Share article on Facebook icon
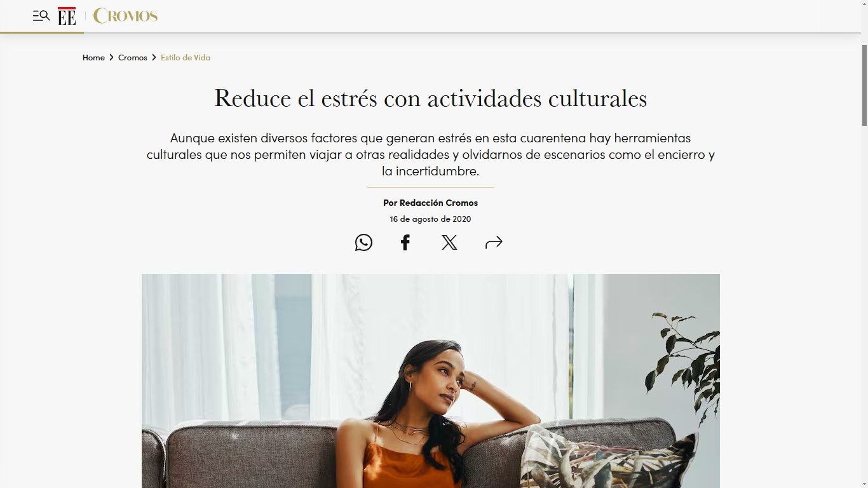Viewport: 868px width, 488px height. point(405,242)
